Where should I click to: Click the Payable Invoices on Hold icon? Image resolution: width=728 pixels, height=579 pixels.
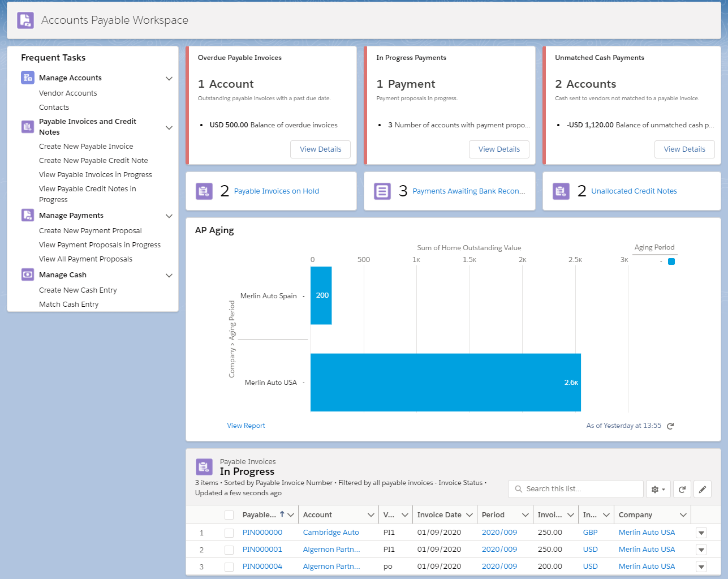pyautogui.click(x=204, y=191)
